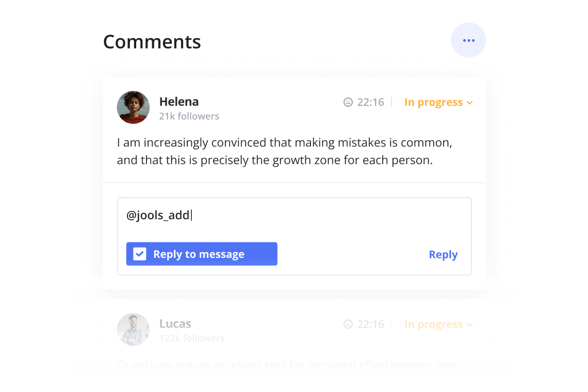Click the In progress orange status label
Viewport: 588px width, 392px height.
434,102
